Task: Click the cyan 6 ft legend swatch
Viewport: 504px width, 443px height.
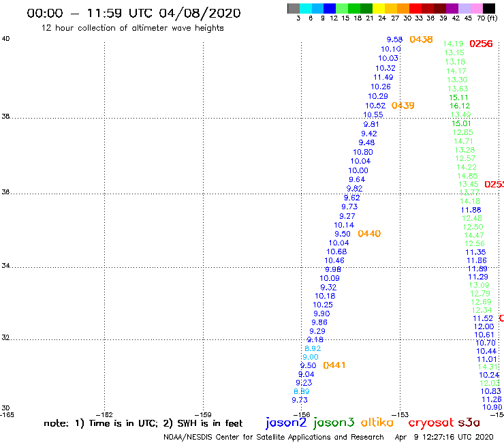Action: pos(306,8)
